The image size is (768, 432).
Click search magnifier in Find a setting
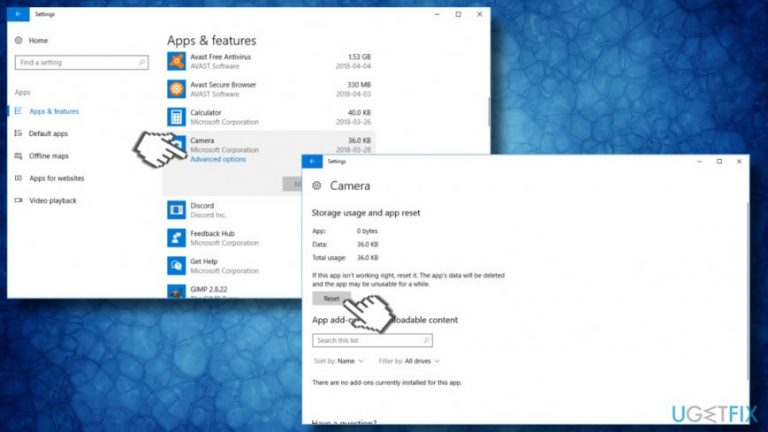[142, 62]
